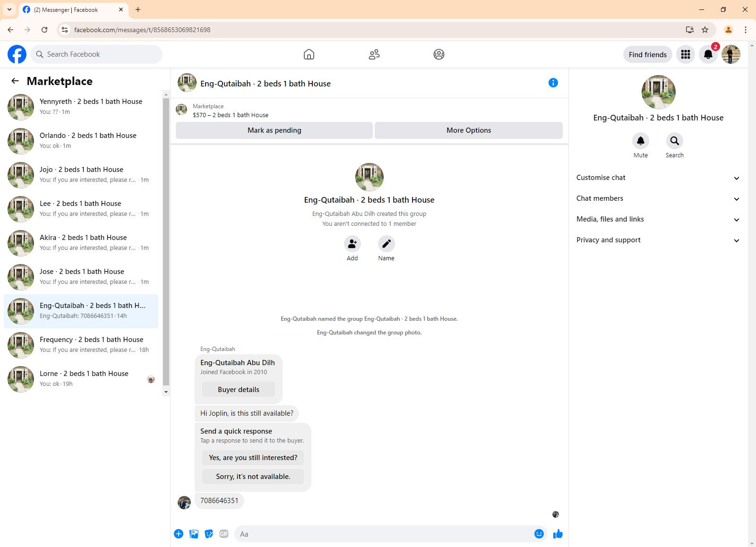Open Akira conversation
Image resolution: width=756 pixels, height=547 pixels.
click(x=81, y=243)
